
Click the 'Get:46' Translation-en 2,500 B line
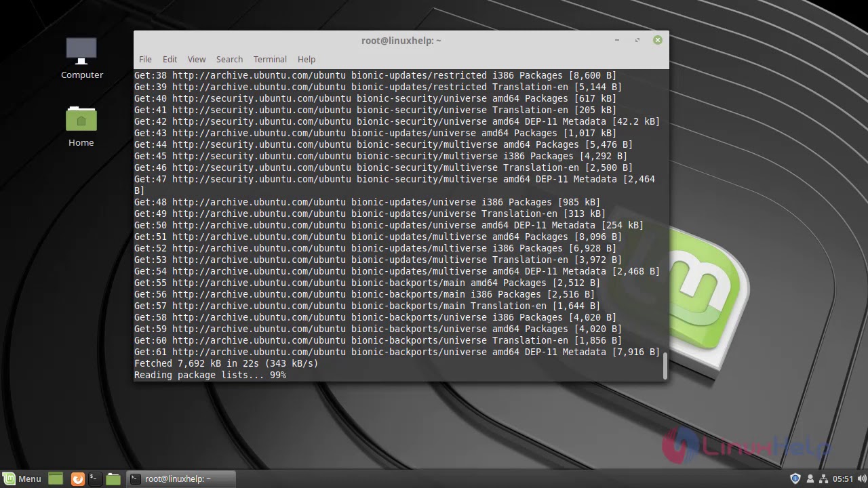pyautogui.click(x=383, y=167)
